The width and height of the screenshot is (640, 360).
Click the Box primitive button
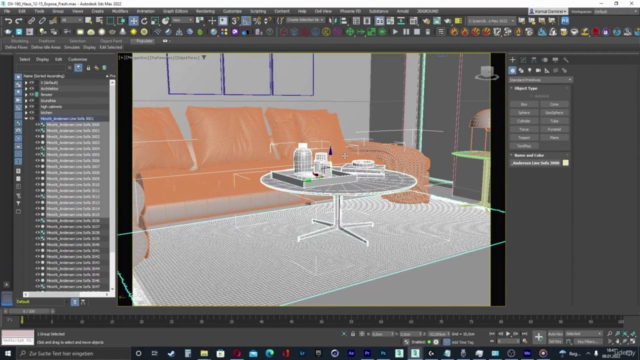click(524, 104)
